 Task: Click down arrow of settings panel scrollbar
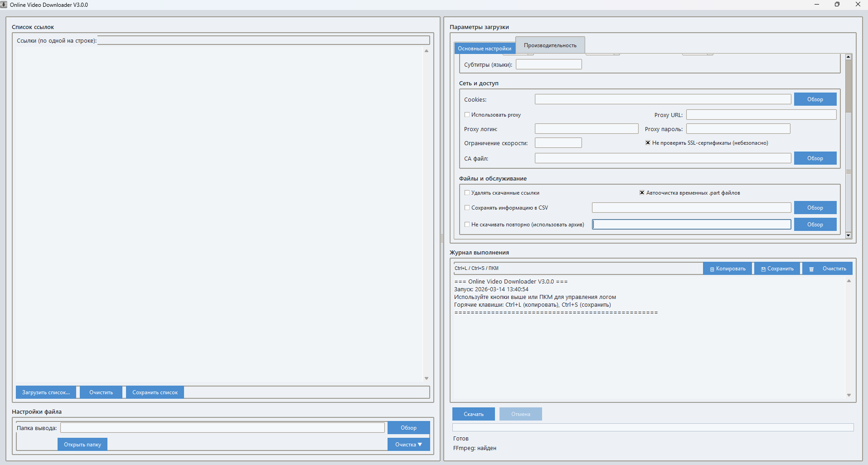click(848, 235)
